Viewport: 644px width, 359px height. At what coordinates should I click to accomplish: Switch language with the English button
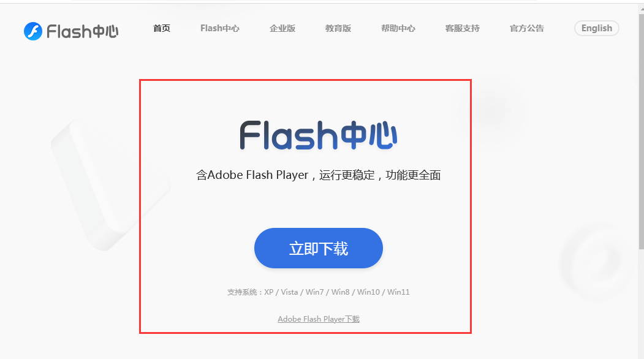pyautogui.click(x=596, y=28)
